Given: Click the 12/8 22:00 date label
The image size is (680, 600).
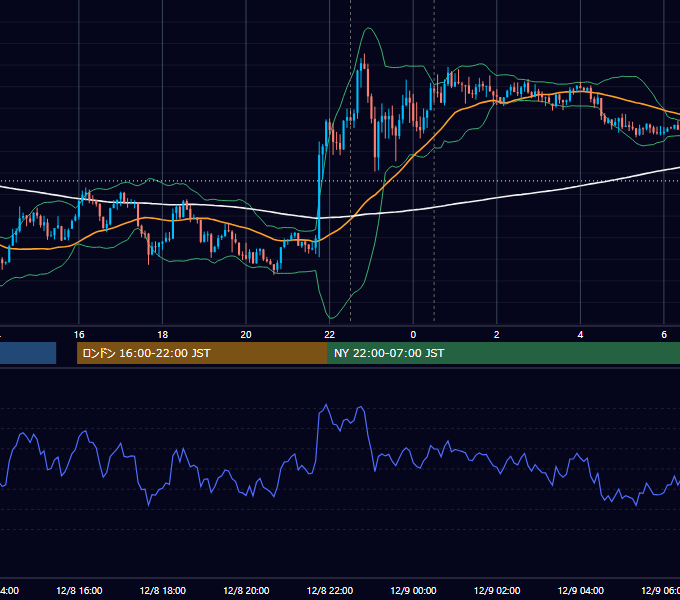Looking at the screenshot, I should pyautogui.click(x=330, y=590).
